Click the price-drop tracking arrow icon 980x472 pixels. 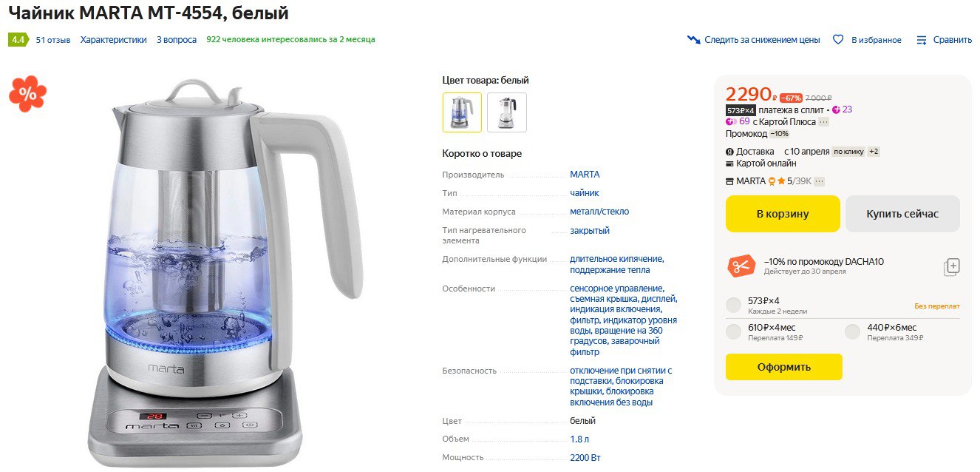click(x=693, y=40)
